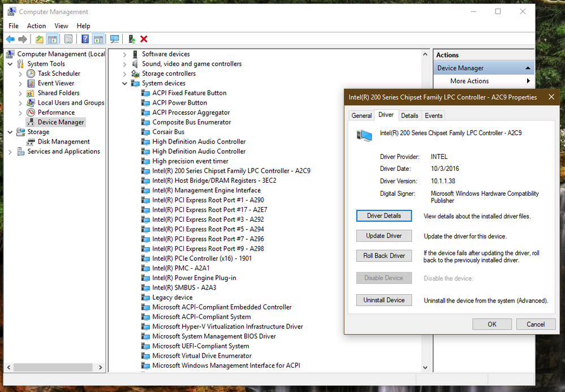Expand the Storage controllers category
The image size is (565, 392).
point(124,74)
